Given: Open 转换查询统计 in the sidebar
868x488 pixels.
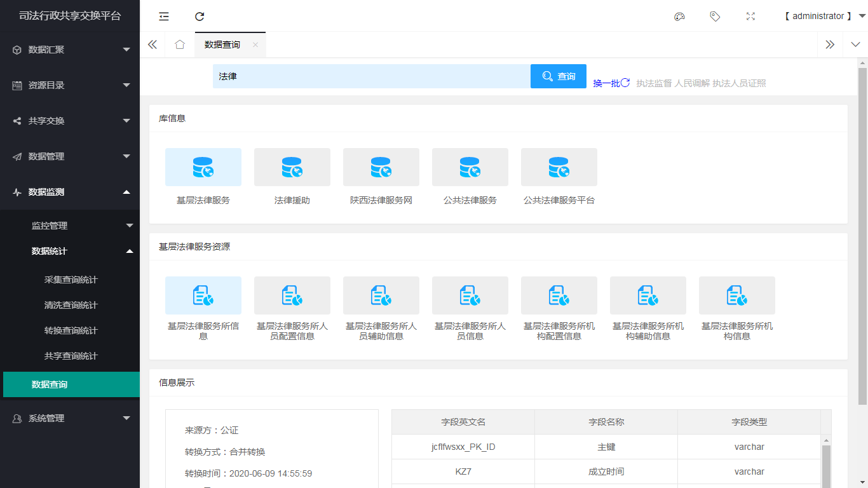Looking at the screenshot, I should pos(71,330).
